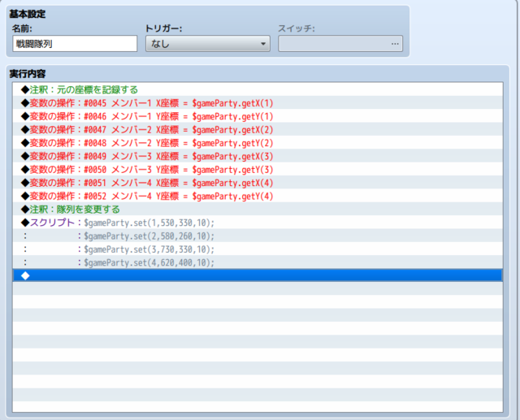Click the 名前 input field containing 戦闘隊列

pyautogui.click(x=75, y=43)
